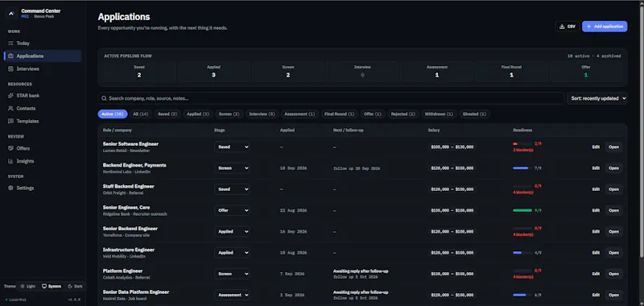Select the Saved (2) filter tab
The height and width of the screenshot is (306, 644).
(167, 114)
